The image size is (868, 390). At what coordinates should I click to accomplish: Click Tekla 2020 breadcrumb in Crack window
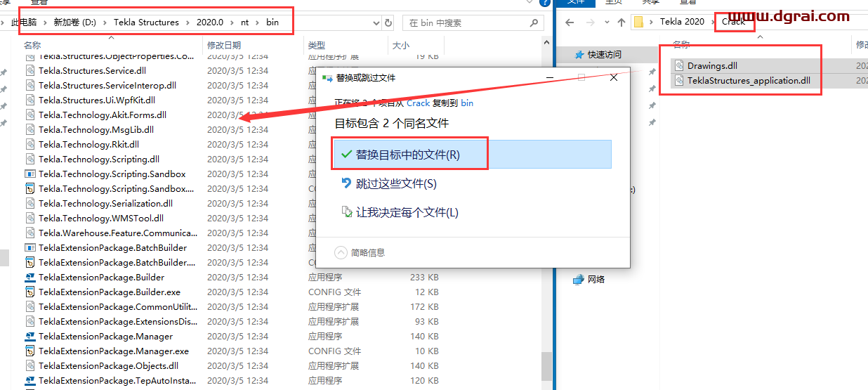[x=682, y=22]
